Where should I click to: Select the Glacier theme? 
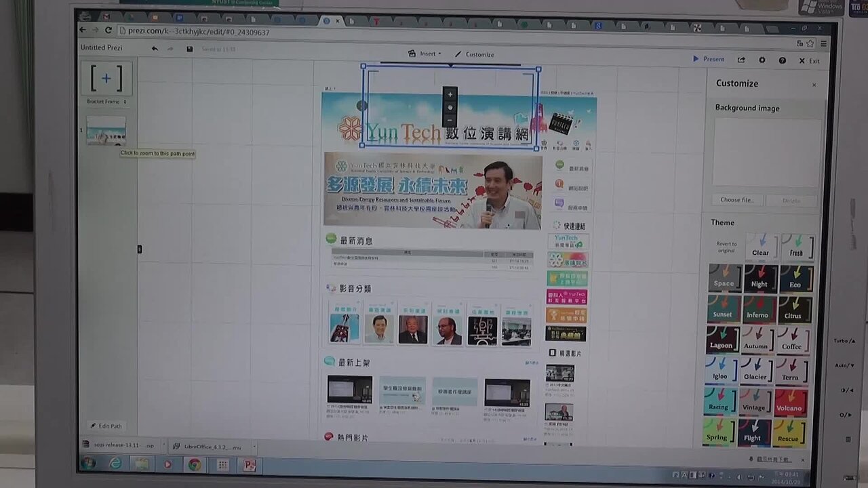(755, 371)
